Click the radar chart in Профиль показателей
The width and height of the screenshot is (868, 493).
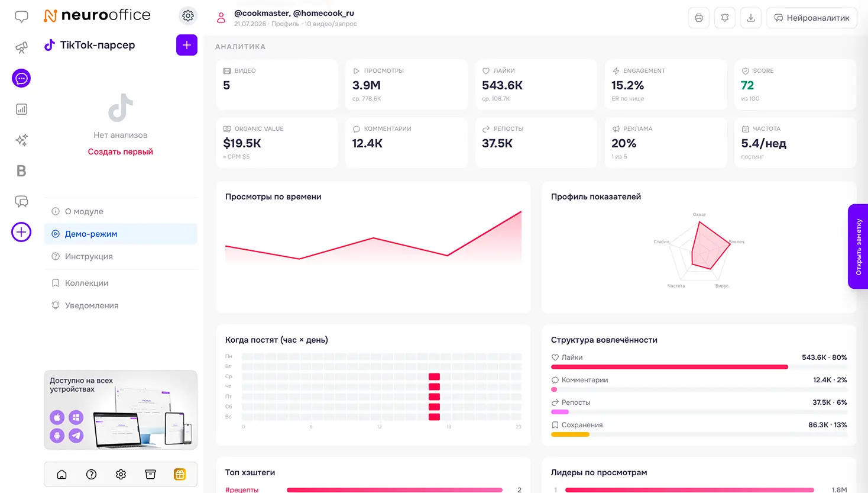click(x=700, y=251)
